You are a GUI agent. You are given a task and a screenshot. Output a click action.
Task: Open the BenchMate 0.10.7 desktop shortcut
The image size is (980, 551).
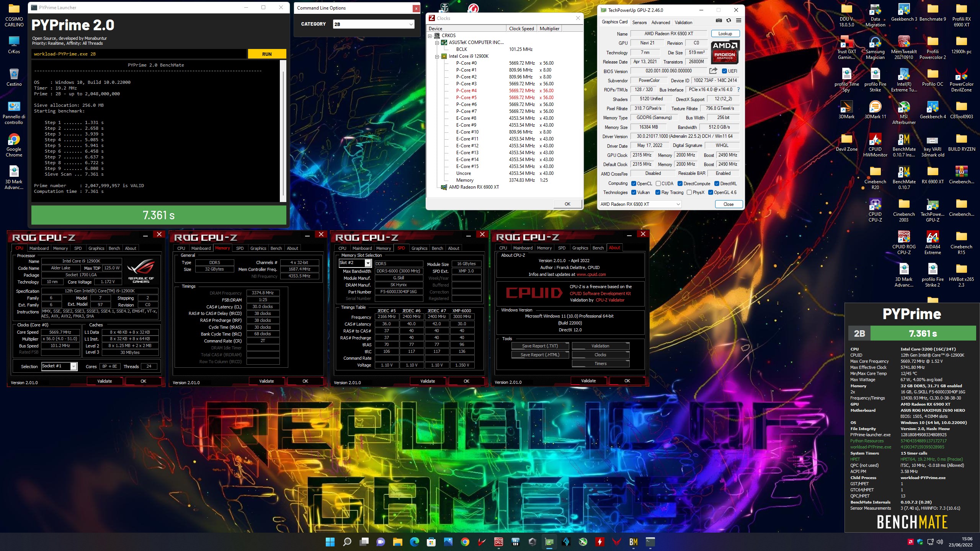tap(904, 178)
